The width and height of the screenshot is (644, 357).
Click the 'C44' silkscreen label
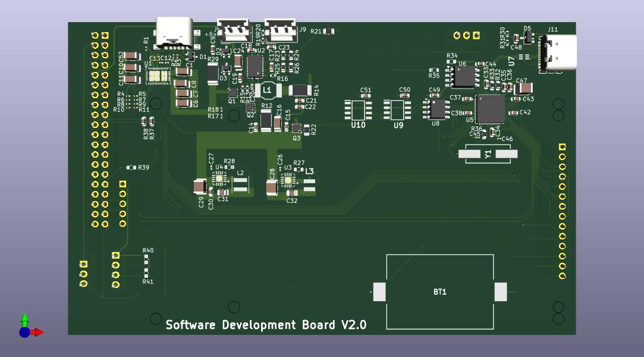coord(491,64)
